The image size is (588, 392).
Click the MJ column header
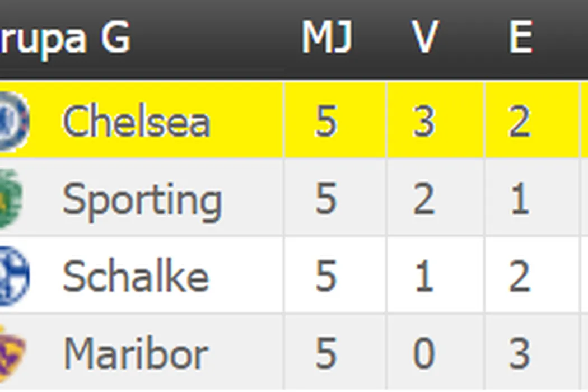[x=327, y=38]
